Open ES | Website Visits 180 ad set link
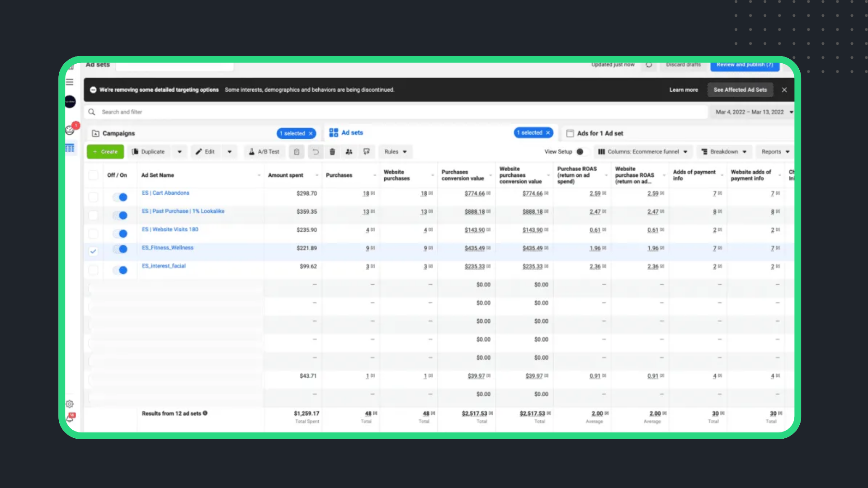Viewport: 868px width, 488px height. 170,230
